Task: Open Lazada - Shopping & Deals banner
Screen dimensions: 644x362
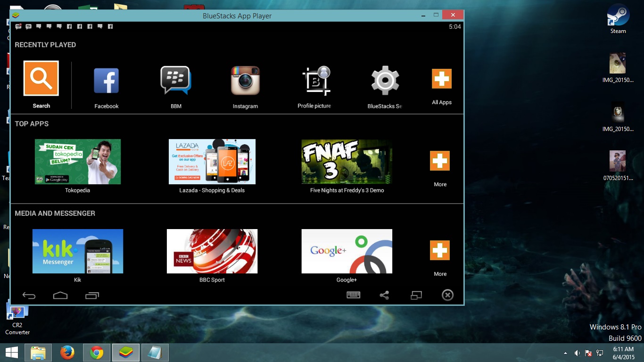Action: 212,162
